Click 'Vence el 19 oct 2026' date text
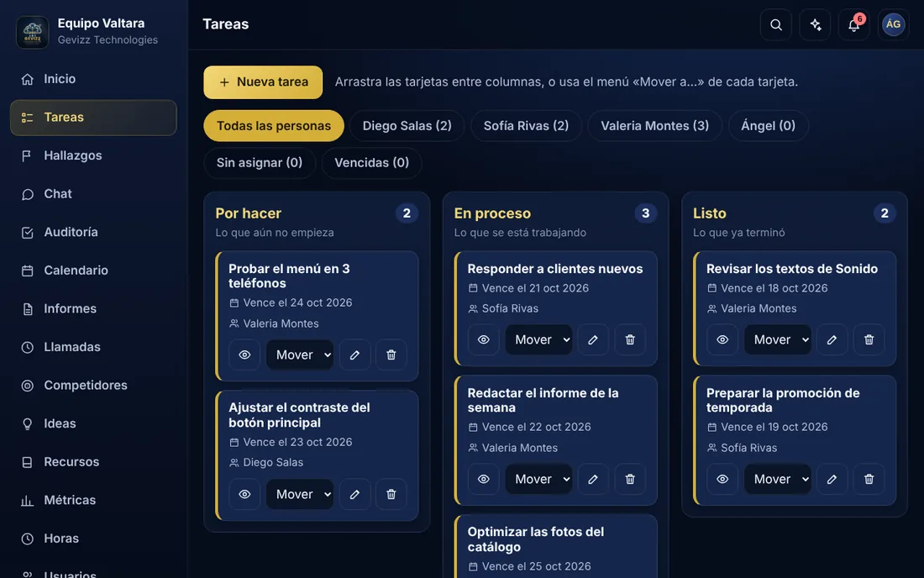Screen dimensions: 924x578 774,427
